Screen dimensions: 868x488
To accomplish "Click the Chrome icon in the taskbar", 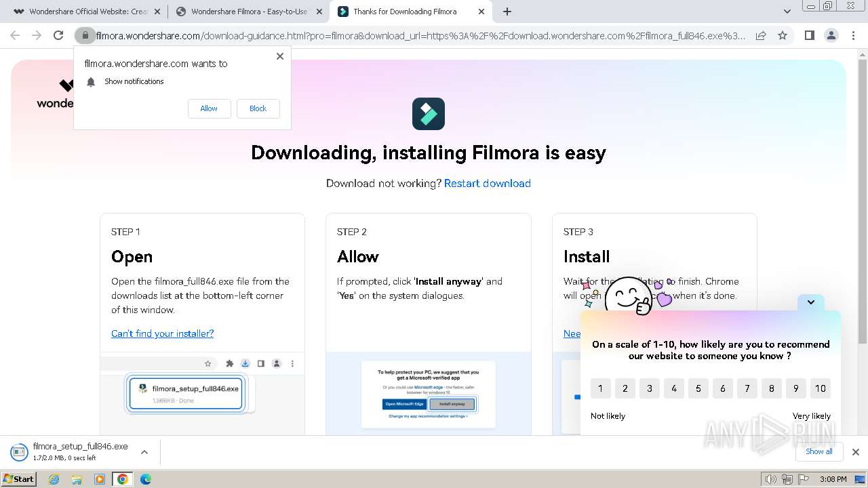I will (x=123, y=479).
